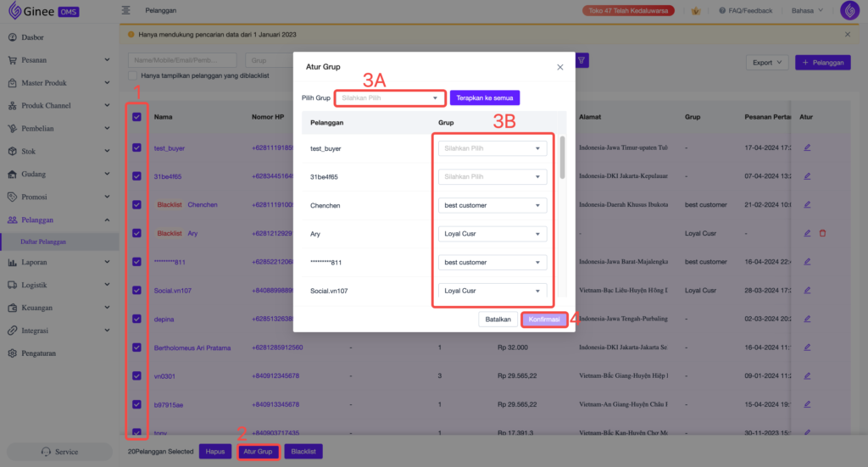
Task: Open group dropdown for Social.vn107
Action: (492, 291)
